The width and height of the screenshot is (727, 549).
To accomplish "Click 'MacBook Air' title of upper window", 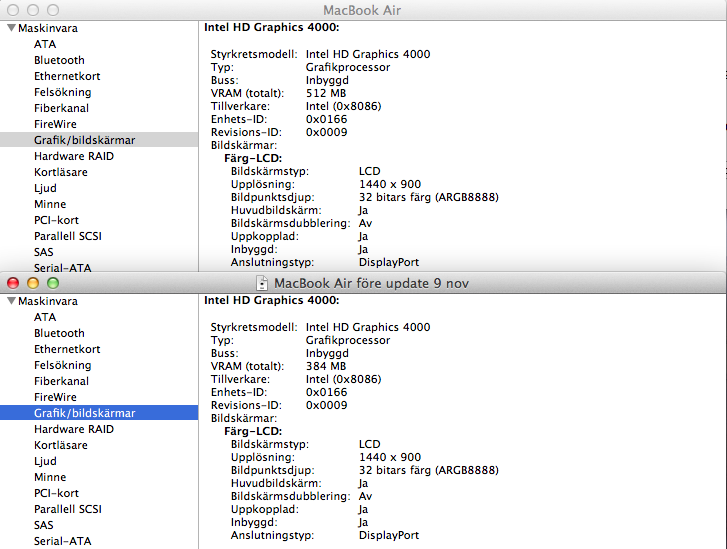I will [362, 10].
